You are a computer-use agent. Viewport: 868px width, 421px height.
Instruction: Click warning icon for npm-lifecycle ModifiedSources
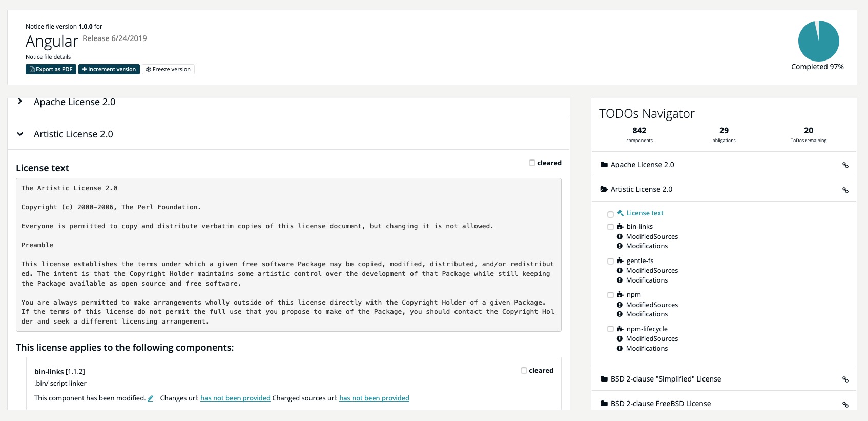(619, 339)
